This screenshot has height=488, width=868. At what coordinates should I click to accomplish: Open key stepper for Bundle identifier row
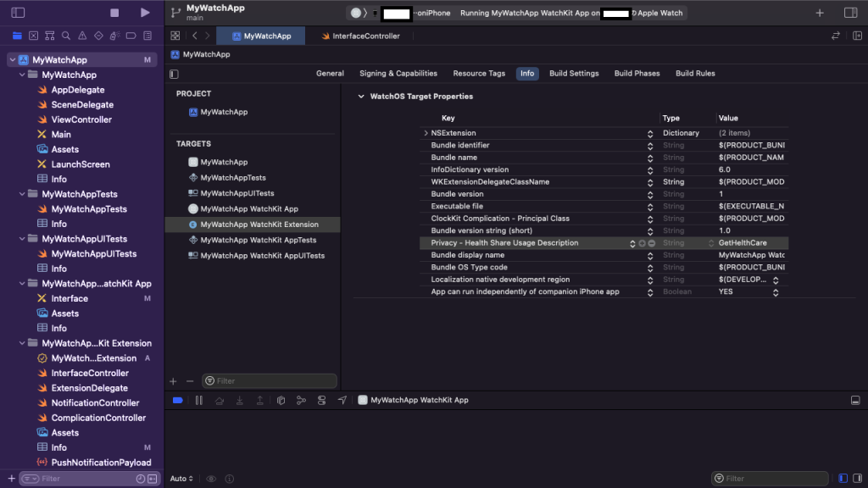pos(650,146)
